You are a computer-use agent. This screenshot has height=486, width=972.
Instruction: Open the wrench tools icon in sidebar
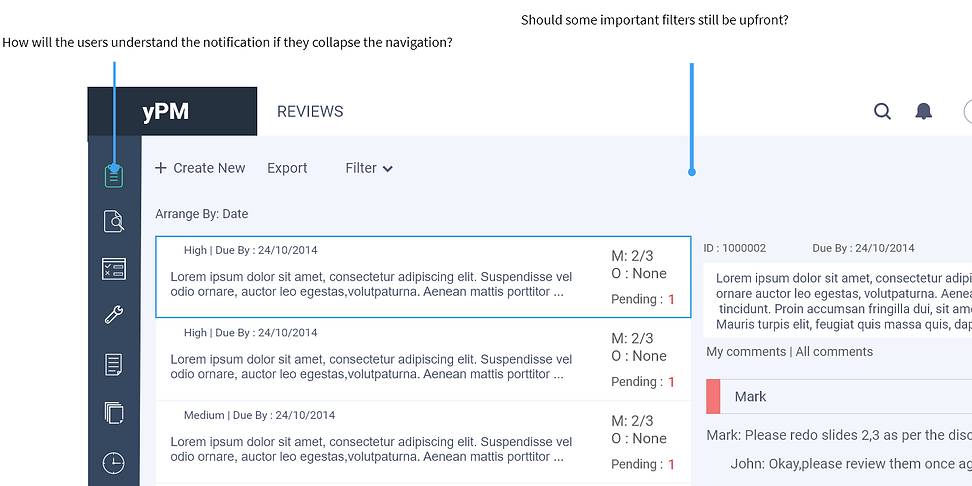pos(114,316)
